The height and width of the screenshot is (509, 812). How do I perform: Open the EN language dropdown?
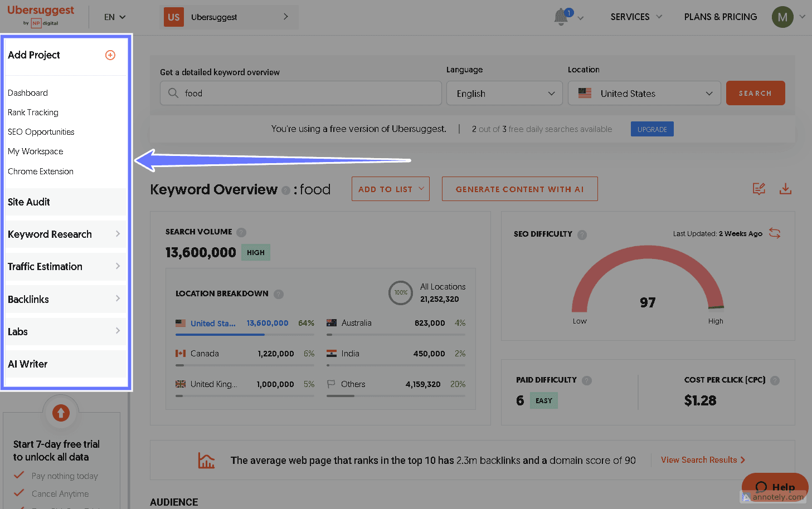point(115,17)
